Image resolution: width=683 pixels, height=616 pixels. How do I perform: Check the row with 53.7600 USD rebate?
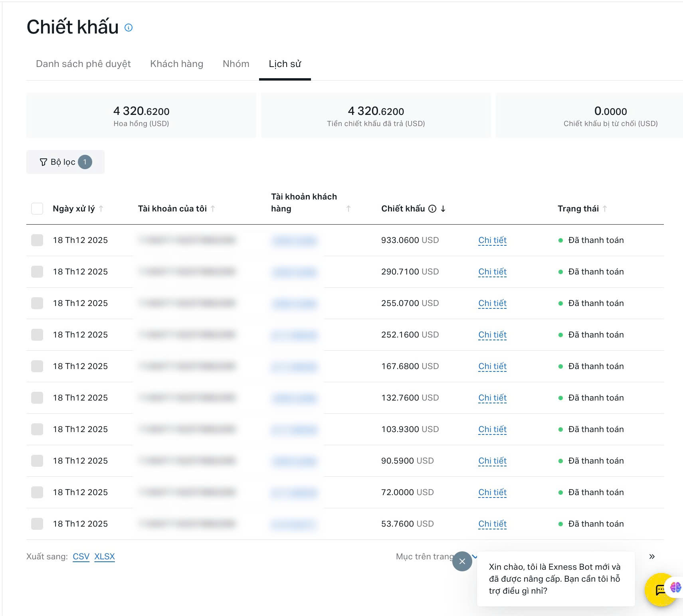point(37,523)
